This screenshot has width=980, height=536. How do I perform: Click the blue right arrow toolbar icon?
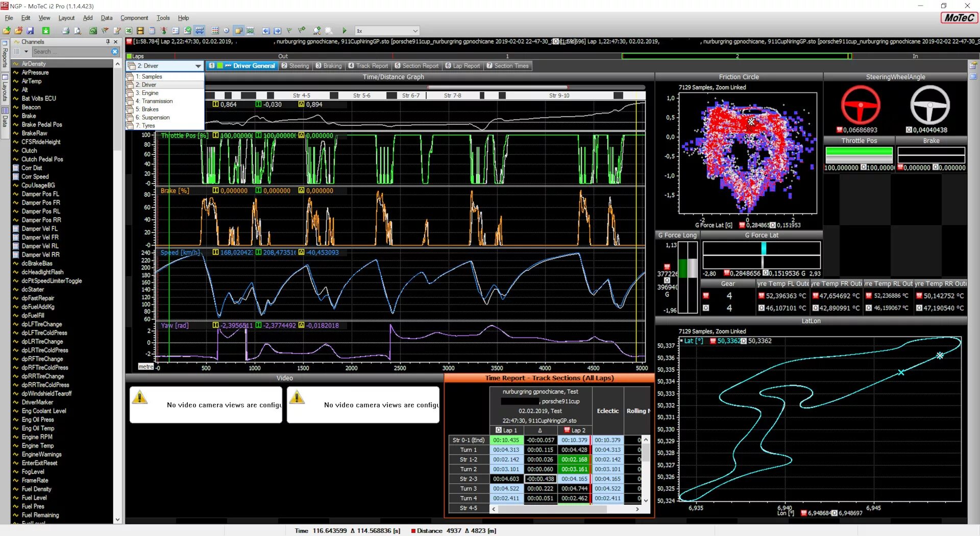(x=277, y=31)
